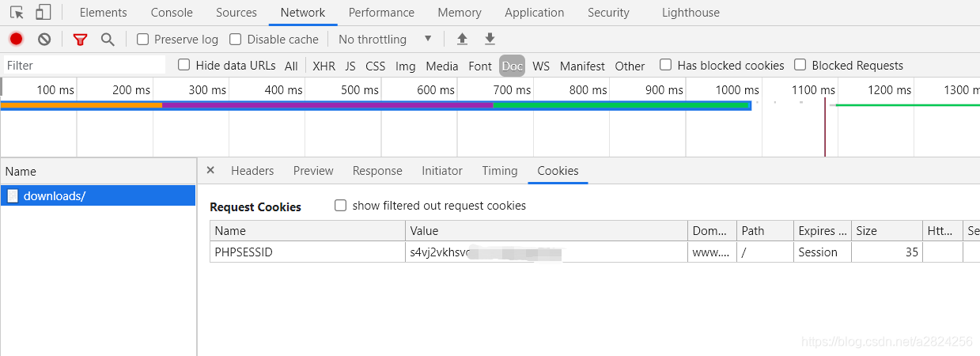Sort cookies by the Name column
Screen dimensions: 980x356
308,230
